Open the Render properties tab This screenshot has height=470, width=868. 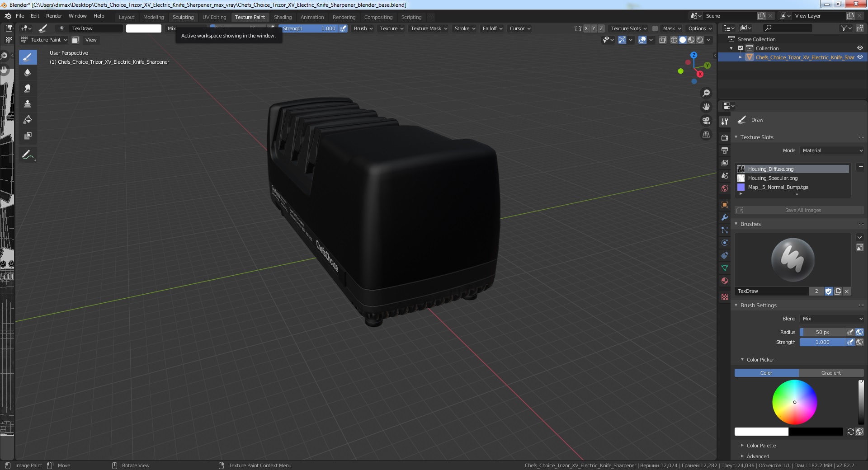point(725,137)
